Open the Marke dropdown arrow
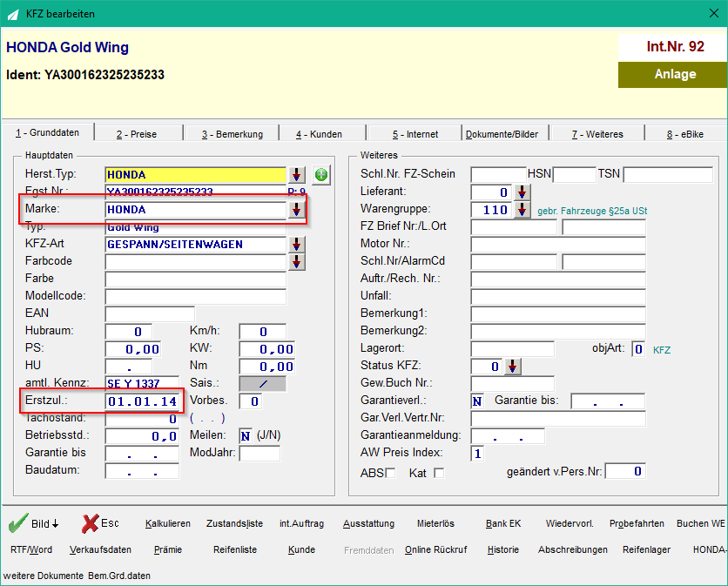This screenshot has width=728, height=586. tap(296, 210)
